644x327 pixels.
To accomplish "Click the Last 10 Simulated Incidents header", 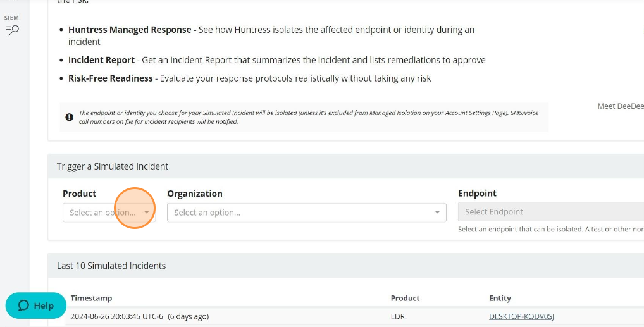I will [x=111, y=266].
